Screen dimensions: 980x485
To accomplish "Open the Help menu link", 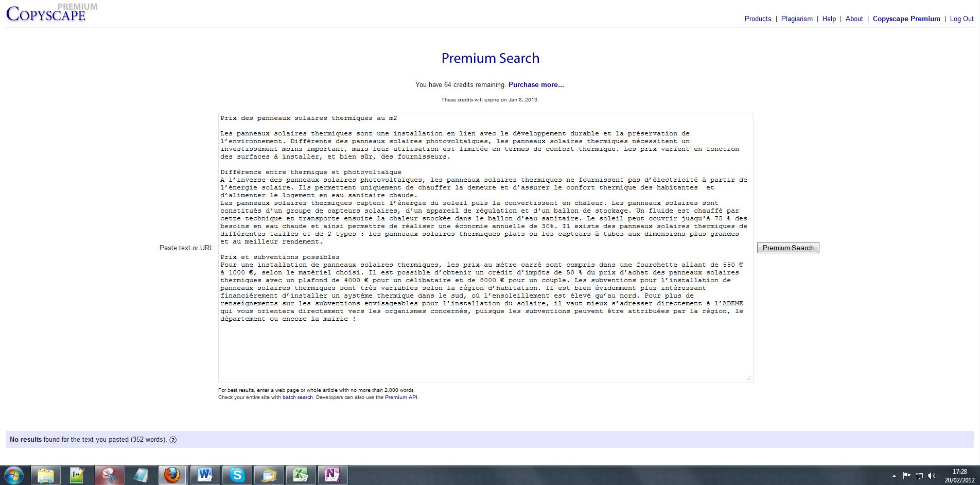I will (829, 19).
